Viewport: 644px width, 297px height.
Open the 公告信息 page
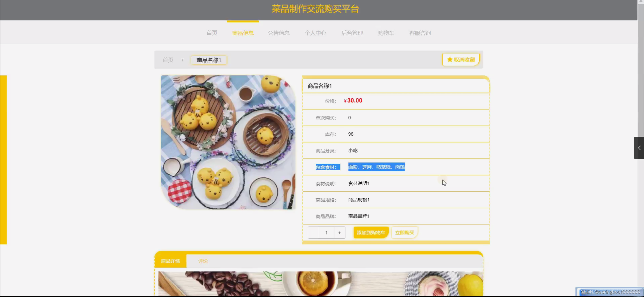[279, 33]
